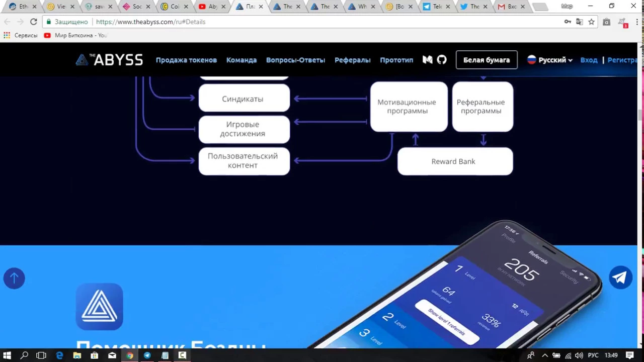The height and width of the screenshot is (362, 644).
Task: Click the Пользовательский контент diagram box
Action: 244,161
